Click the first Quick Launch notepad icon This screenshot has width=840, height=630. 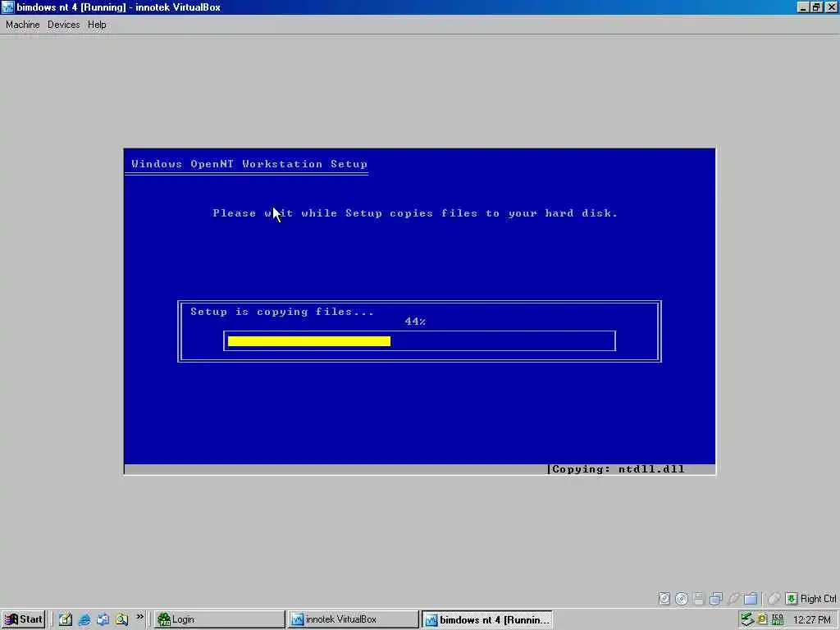(66, 620)
